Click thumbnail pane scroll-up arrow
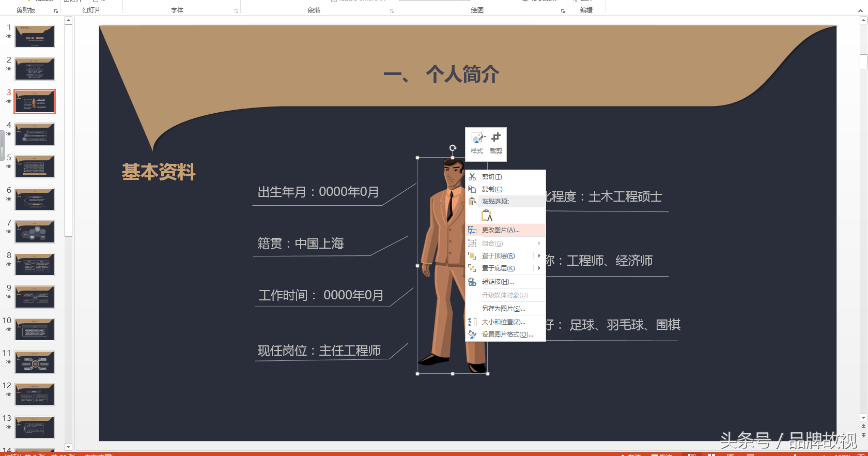Viewport: 868px width, 456px height. tap(68, 21)
